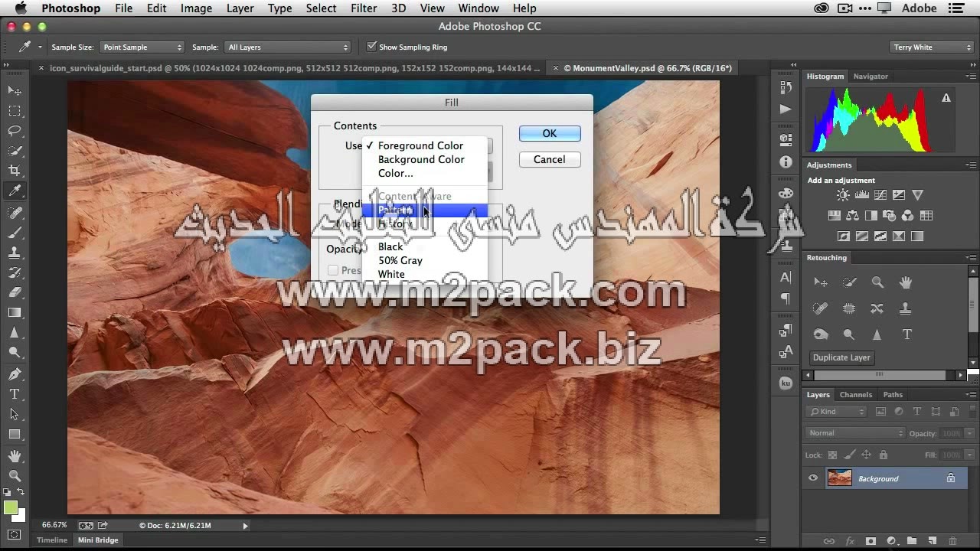Click the green foreground color swatch

[x=10, y=507]
